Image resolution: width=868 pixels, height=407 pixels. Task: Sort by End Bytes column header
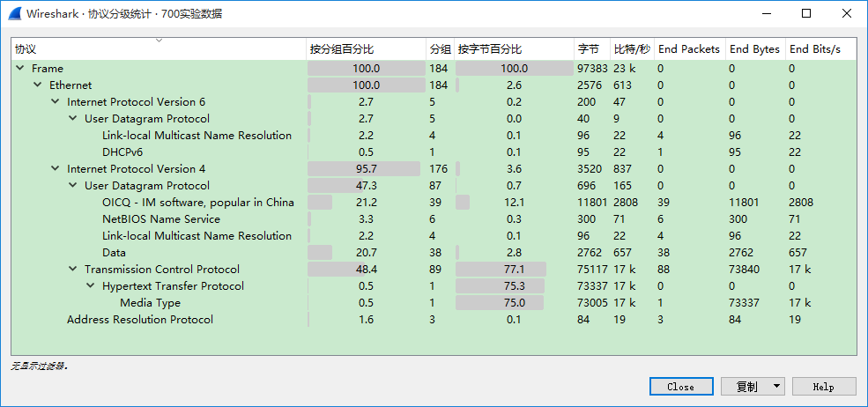click(755, 48)
